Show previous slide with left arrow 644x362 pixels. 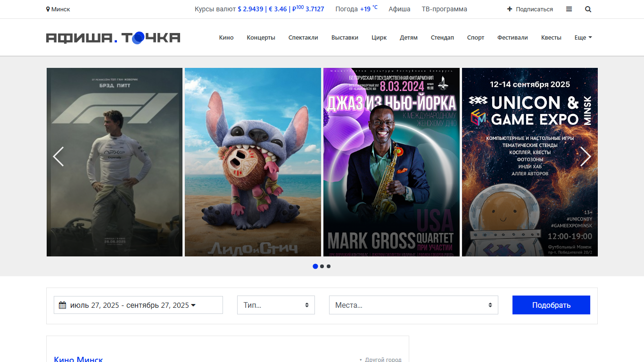point(58,156)
